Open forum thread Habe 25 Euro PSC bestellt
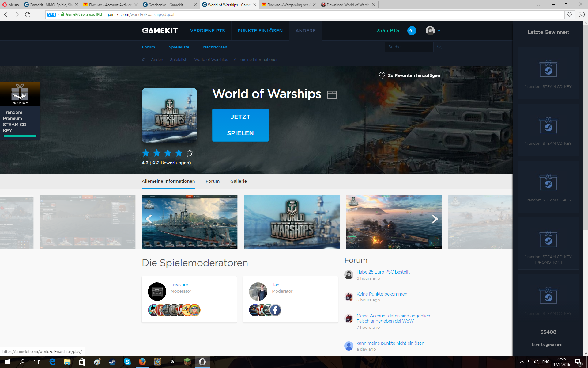588x368 pixels. click(x=383, y=272)
